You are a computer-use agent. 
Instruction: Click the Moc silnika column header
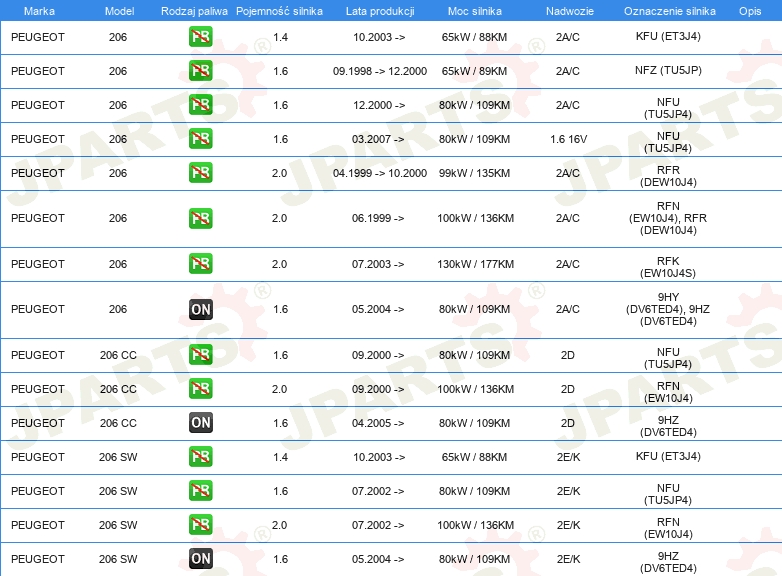[474, 11]
